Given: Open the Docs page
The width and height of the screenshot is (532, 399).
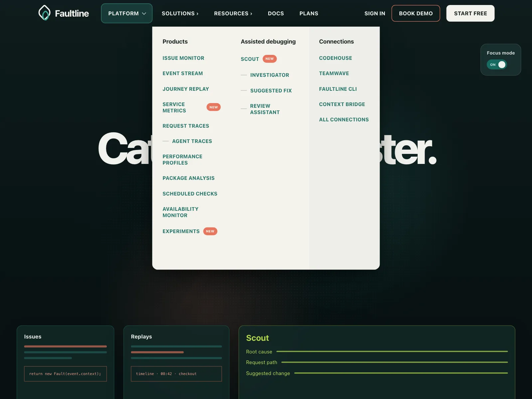Looking at the screenshot, I should click(x=276, y=13).
